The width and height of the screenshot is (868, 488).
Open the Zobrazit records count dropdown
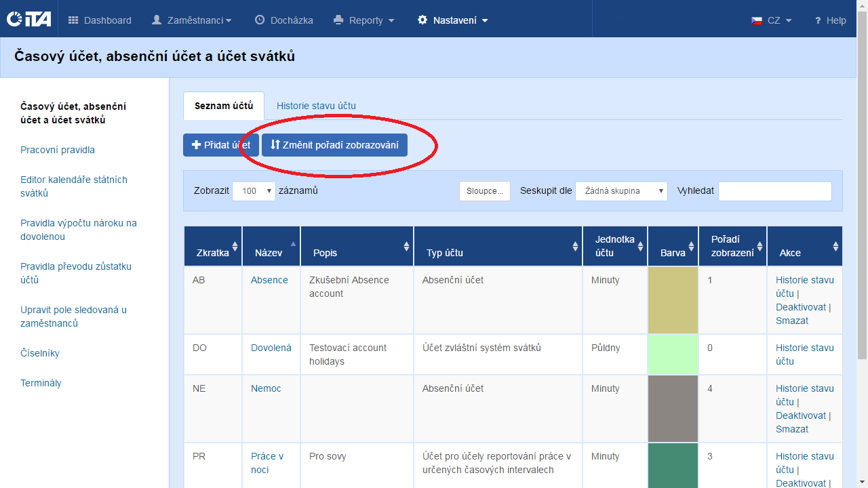coord(254,191)
